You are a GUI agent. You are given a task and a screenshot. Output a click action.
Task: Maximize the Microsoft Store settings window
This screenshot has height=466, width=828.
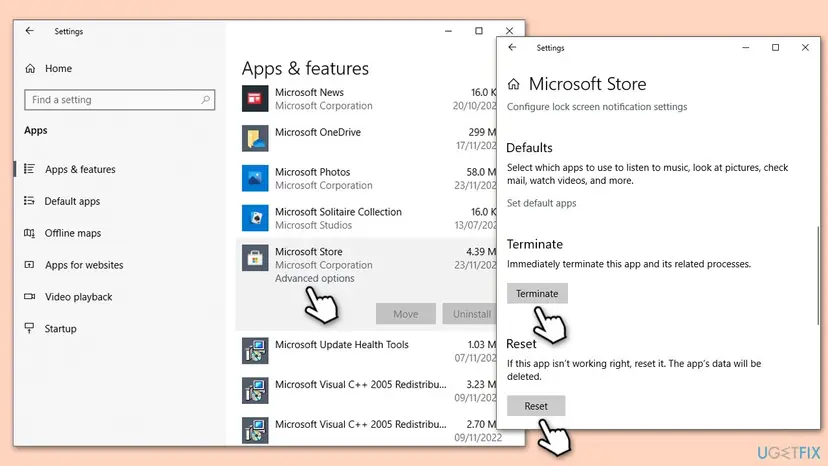pyautogui.click(x=775, y=48)
